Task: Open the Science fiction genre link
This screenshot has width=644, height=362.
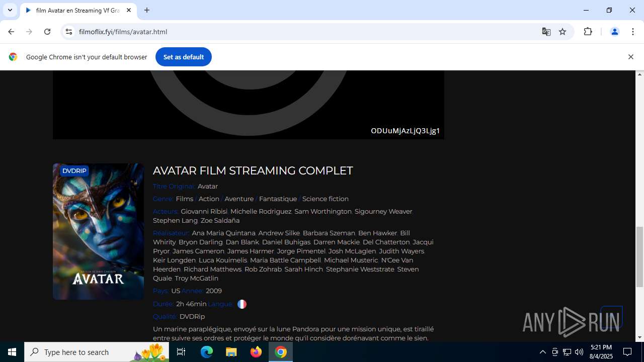Action: pos(326,199)
